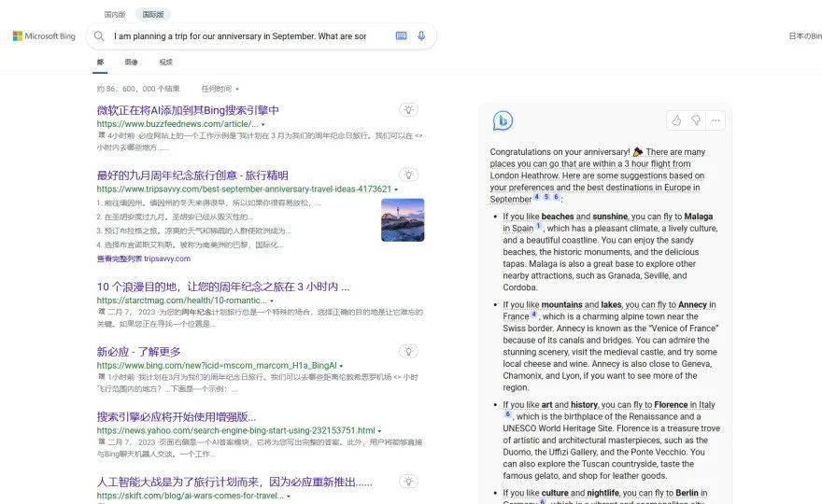Expand arrow next to bing.com/new URL
Viewport: 822px width, 504px height.
tap(341, 366)
